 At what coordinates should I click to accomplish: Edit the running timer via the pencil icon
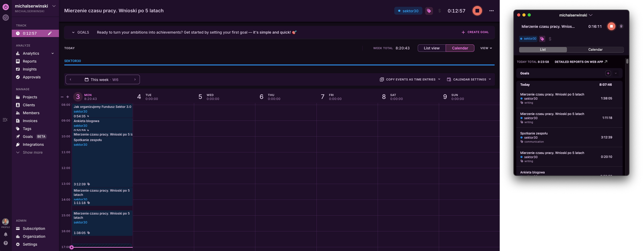point(50,33)
